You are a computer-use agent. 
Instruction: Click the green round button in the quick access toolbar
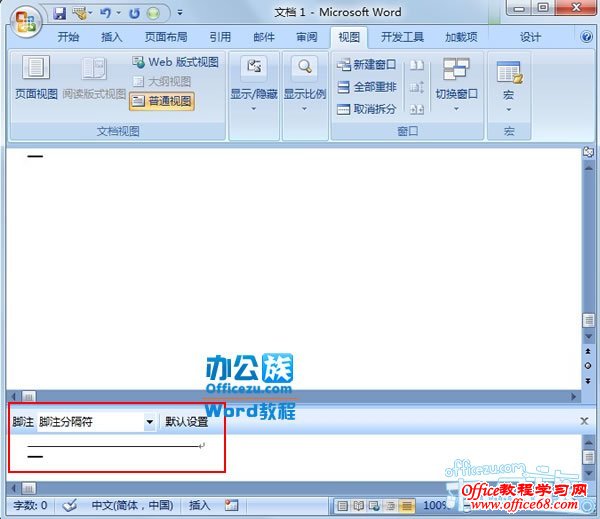click(153, 13)
